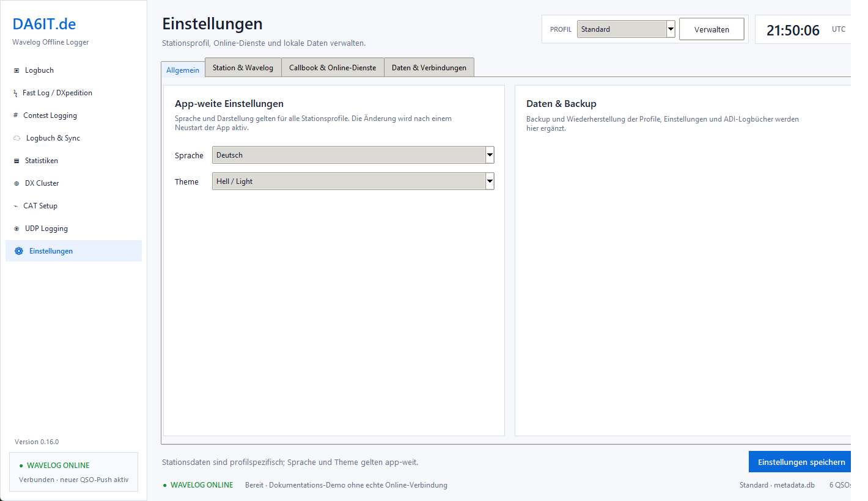Viewport: 868px width, 501px height.
Task: Click the green status dot in the bottom status bar
Action: point(165,485)
